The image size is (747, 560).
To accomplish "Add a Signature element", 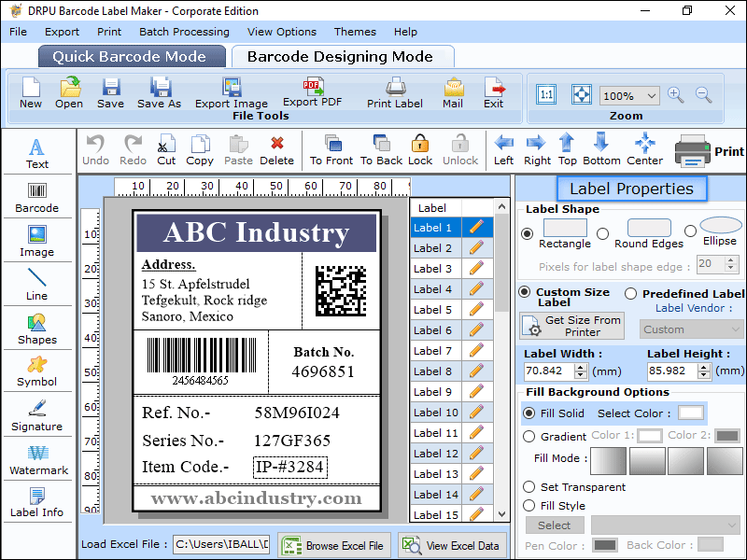I will 37,415.
